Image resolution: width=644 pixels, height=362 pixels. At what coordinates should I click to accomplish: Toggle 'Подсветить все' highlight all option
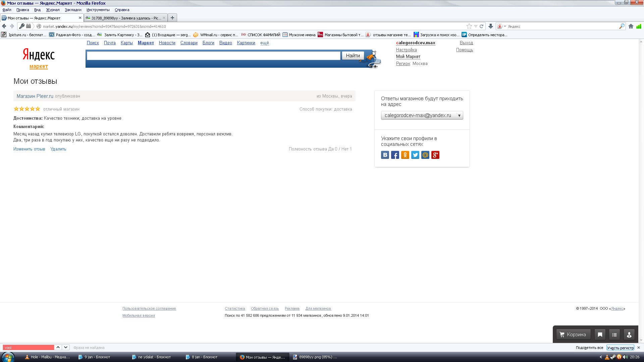589,348
